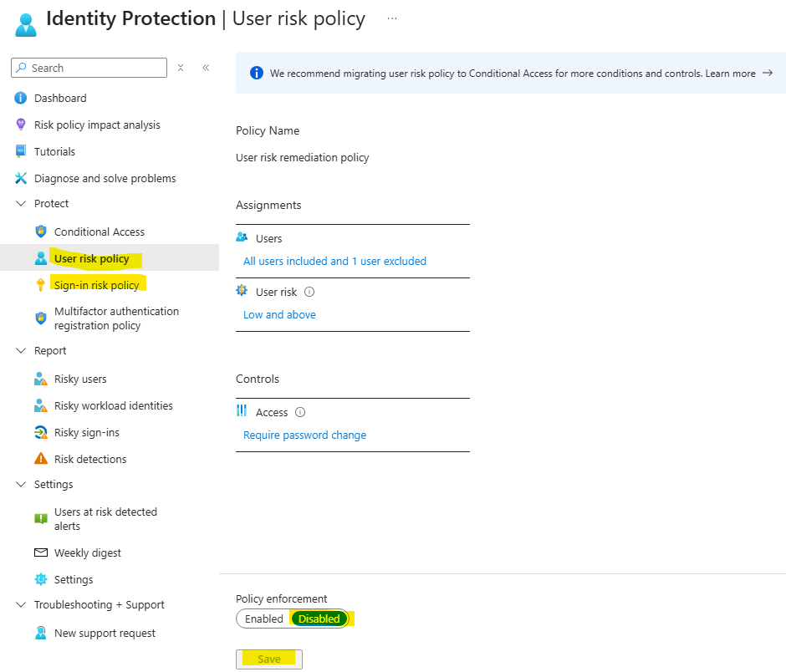Focus the sidebar Search field
The image size is (786, 672).
[x=89, y=68]
